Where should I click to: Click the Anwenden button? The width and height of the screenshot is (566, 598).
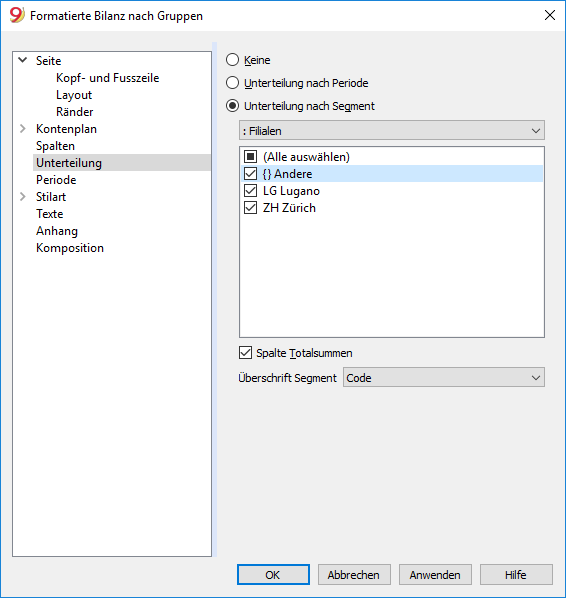[x=435, y=574]
